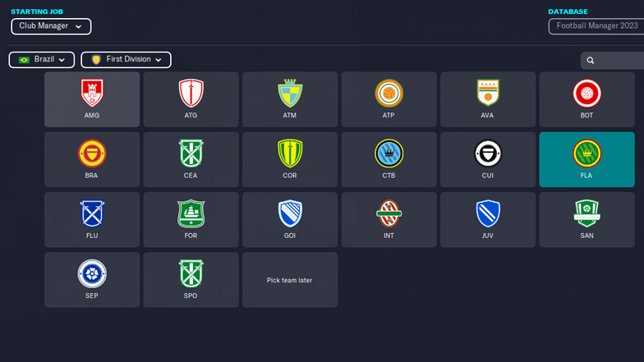The width and height of the screenshot is (644, 362).
Task: Focus the team search field
Action: pyautogui.click(x=612, y=61)
